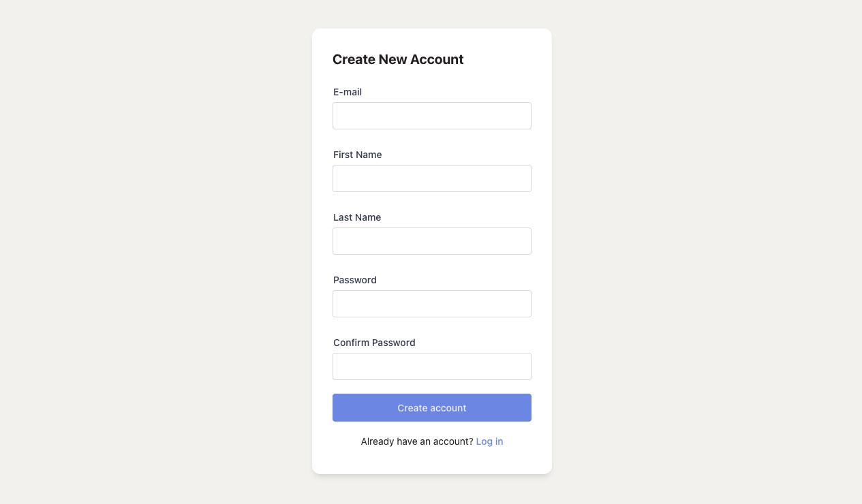Select the Password field label

pyautogui.click(x=354, y=280)
